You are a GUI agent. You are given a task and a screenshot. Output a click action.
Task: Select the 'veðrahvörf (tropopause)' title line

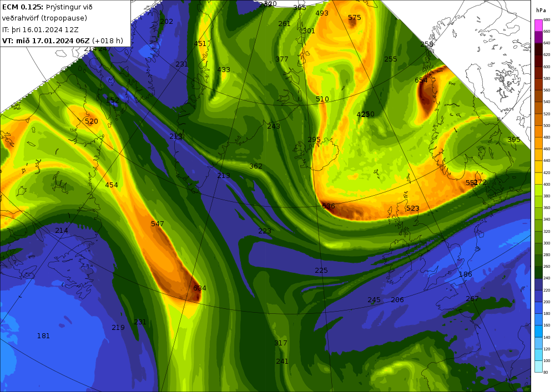[44, 18]
